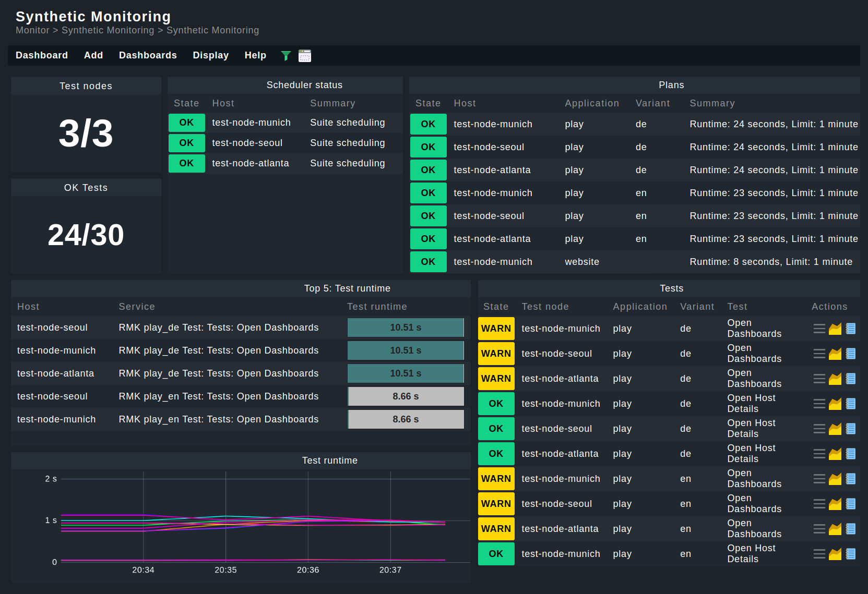Click the popup window icon beside the filter

click(305, 55)
